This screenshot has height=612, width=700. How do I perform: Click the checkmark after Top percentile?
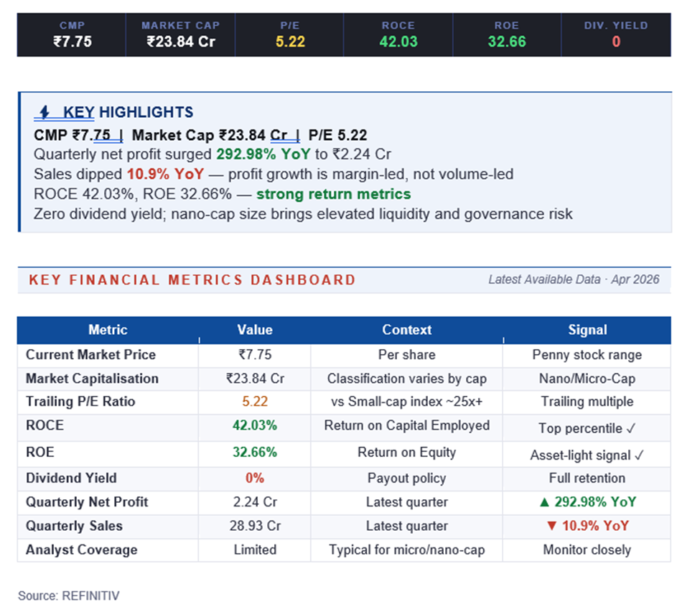click(x=631, y=428)
